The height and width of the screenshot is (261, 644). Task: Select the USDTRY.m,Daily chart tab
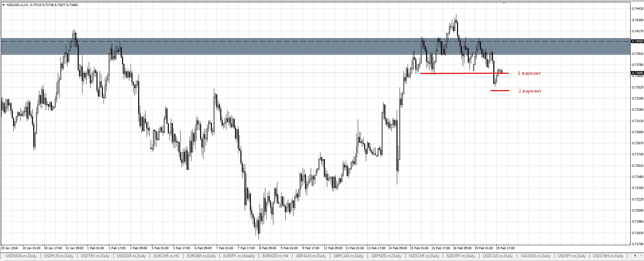(x=95, y=256)
